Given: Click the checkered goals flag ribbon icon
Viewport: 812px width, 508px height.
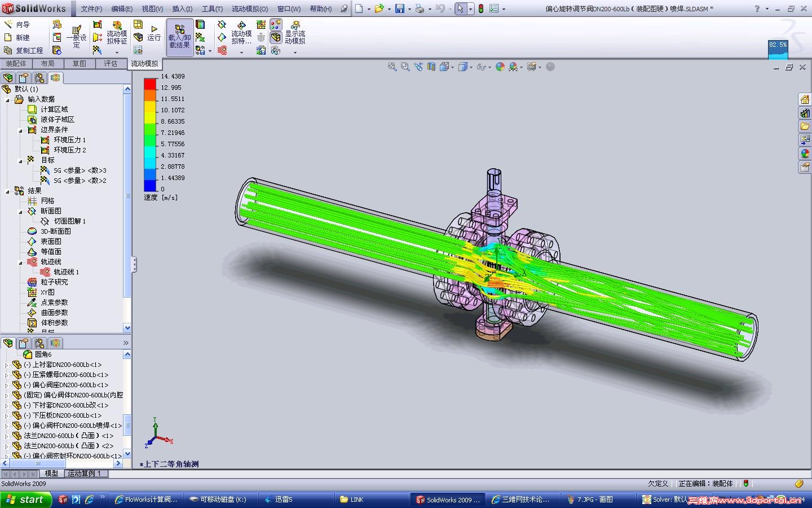Looking at the screenshot, I should [98, 50].
